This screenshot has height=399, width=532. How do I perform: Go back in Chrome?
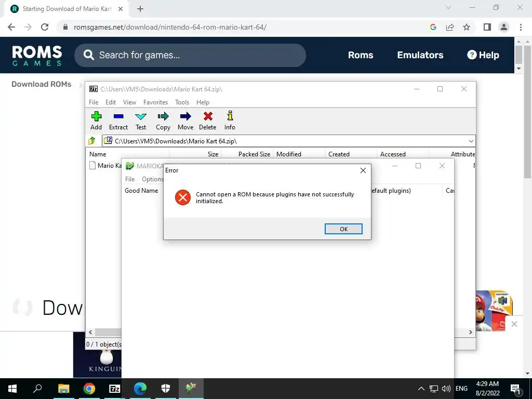coord(11,27)
